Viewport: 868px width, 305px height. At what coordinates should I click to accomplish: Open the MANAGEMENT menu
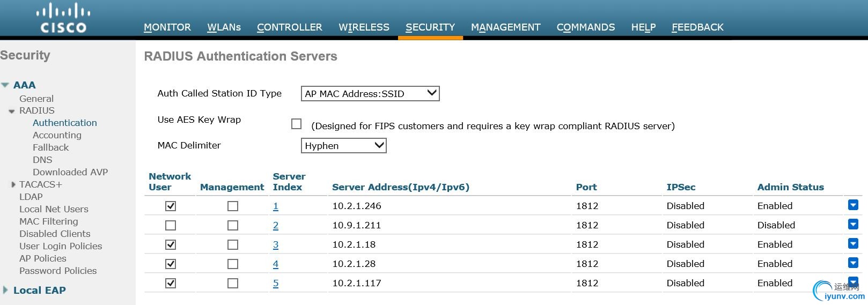pyautogui.click(x=505, y=27)
